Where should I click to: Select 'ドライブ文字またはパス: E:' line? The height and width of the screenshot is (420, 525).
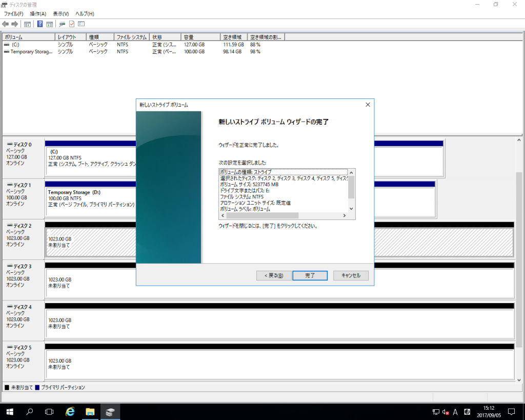point(245,191)
